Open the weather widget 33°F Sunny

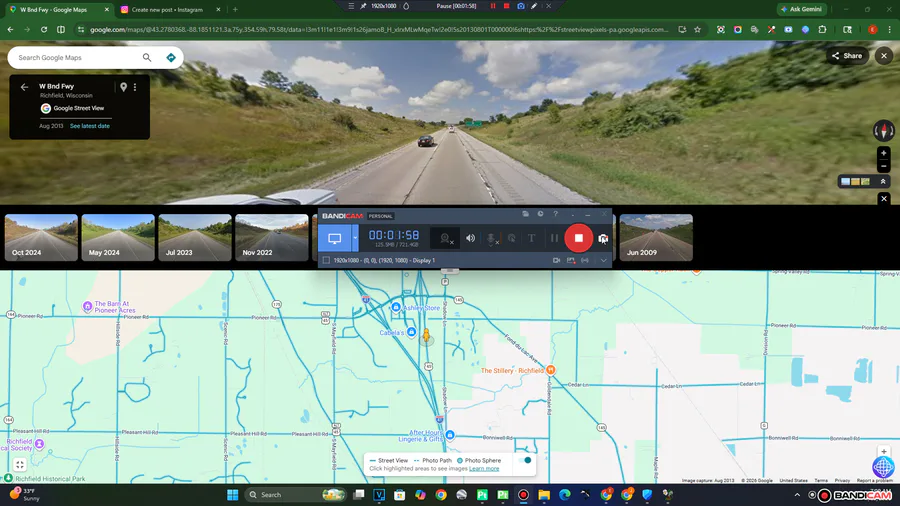tap(25, 494)
